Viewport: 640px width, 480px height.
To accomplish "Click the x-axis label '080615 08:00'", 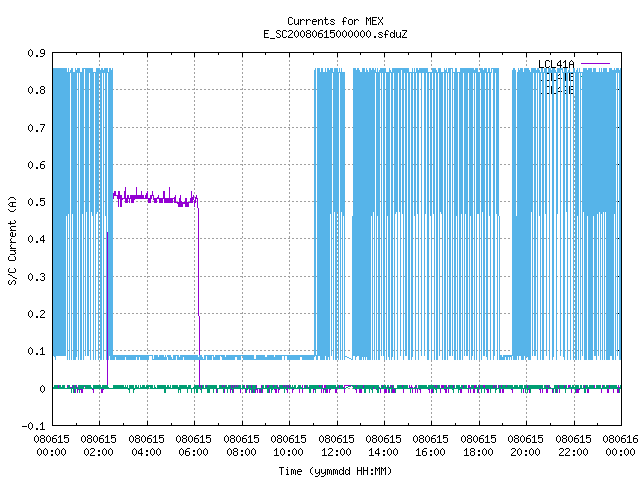I will [x=241, y=446].
